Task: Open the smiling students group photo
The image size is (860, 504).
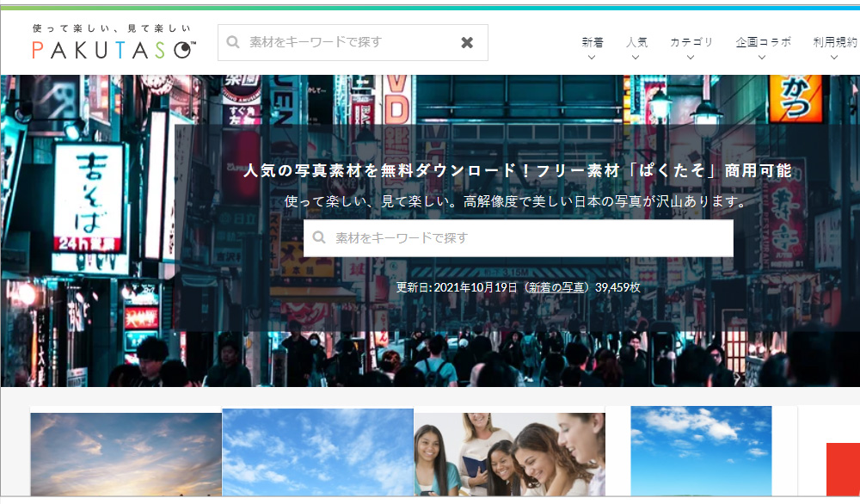Action: (x=509, y=453)
